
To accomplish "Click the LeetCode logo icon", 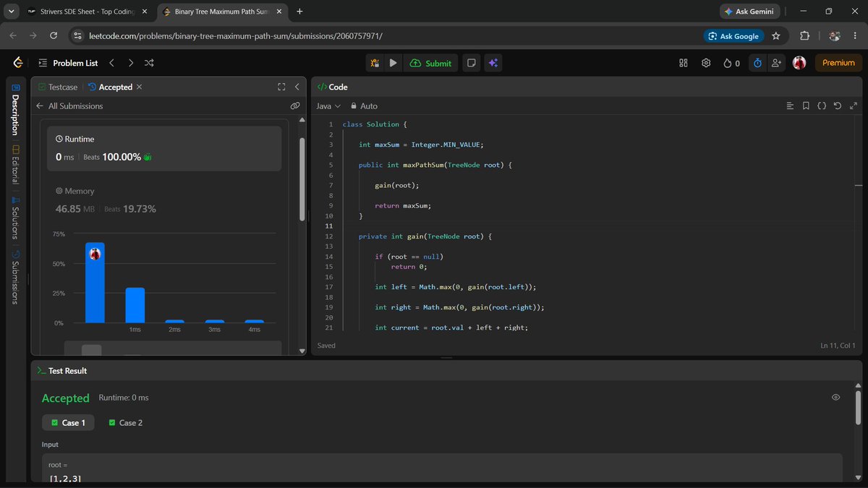I will tap(17, 63).
